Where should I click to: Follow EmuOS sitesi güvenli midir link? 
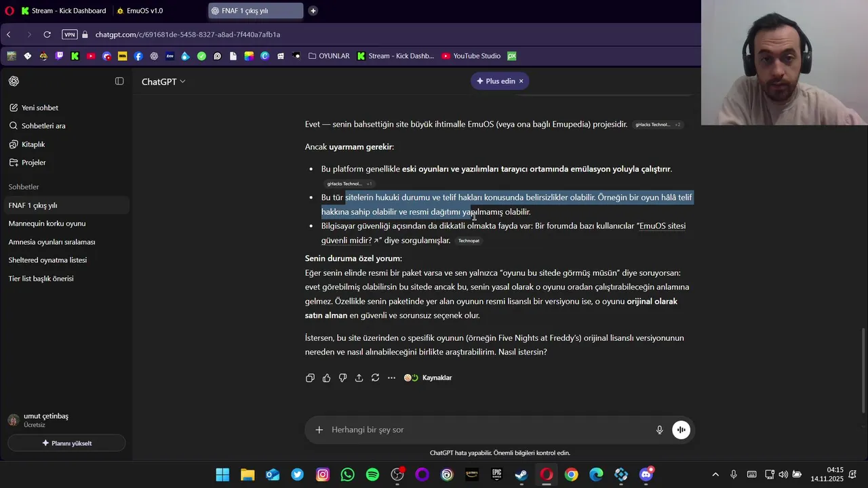[x=503, y=233]
